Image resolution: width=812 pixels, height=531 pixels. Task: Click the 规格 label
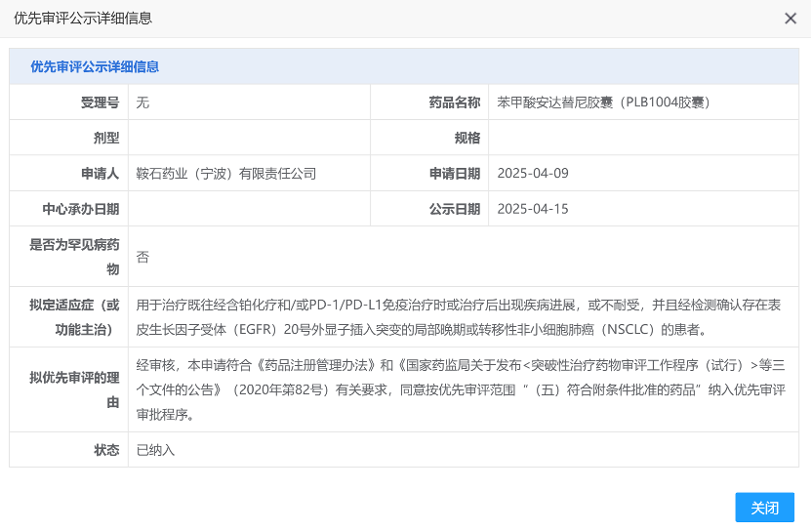[x=467, y=138]
